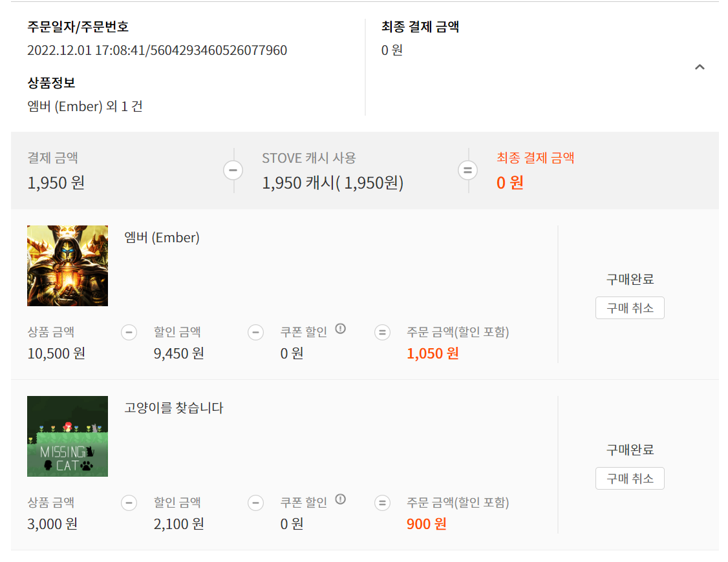The width and height of the screenshot is (728, 562).
Task: Open the 고양이를 찾습니다 product title
Action: tap(174, 408)
